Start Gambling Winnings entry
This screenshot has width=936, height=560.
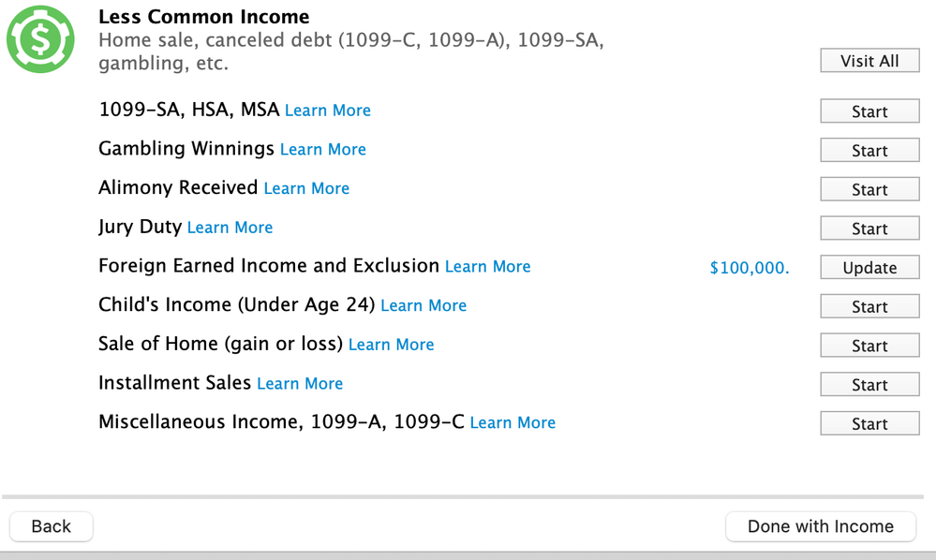click(869, 150)
